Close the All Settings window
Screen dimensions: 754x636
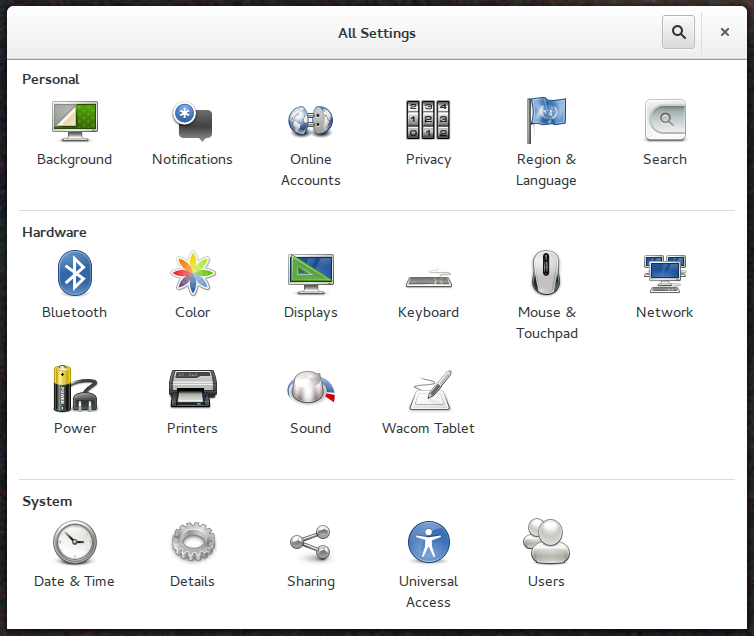point(725,32)
